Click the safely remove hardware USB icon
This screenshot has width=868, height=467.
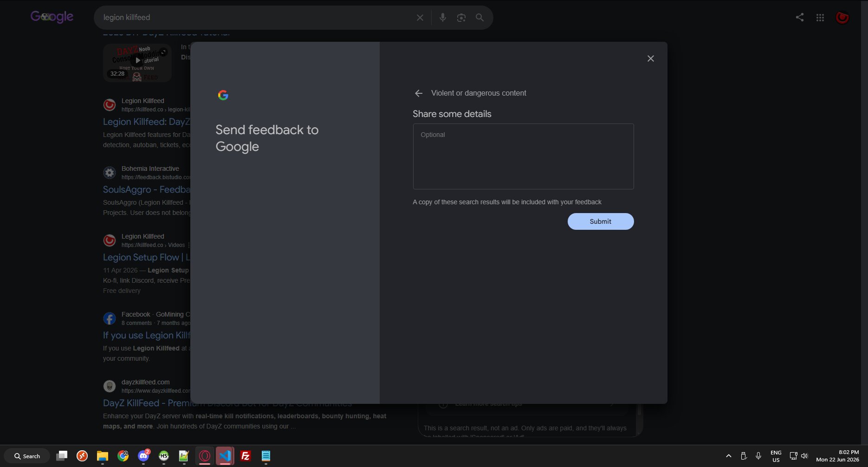pos(744,456)
